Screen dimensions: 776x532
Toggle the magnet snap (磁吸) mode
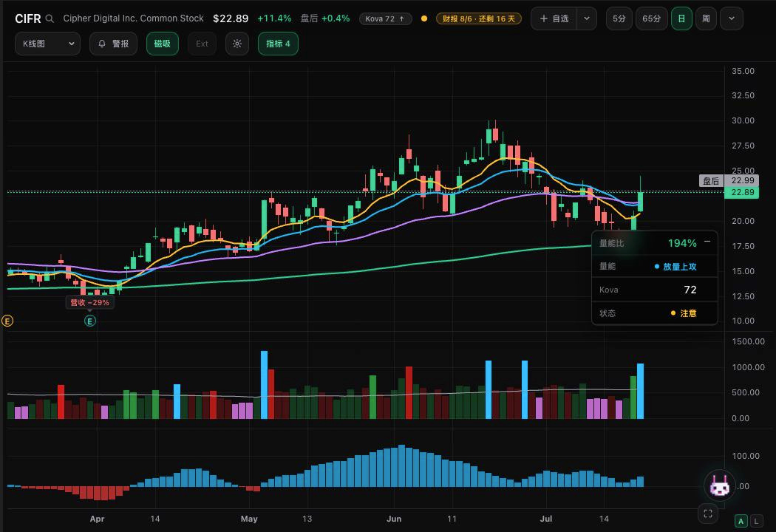[163, 44]
